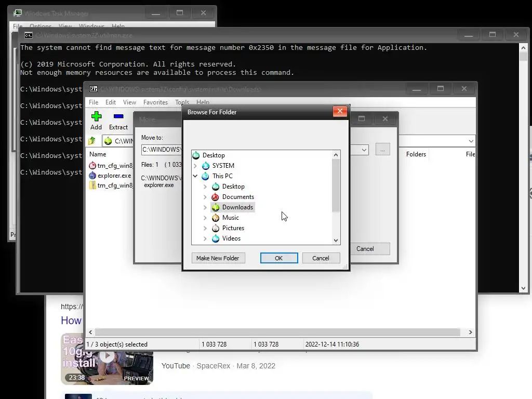532x399 pixels.
Task: Expand the Videos tree node
Action: pyautogui.click(x=205, y=238)
